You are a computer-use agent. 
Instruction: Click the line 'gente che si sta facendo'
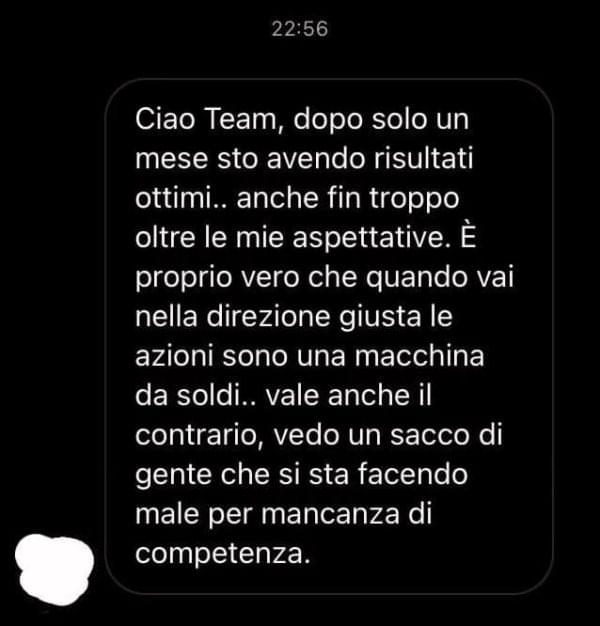coord(301,475)
